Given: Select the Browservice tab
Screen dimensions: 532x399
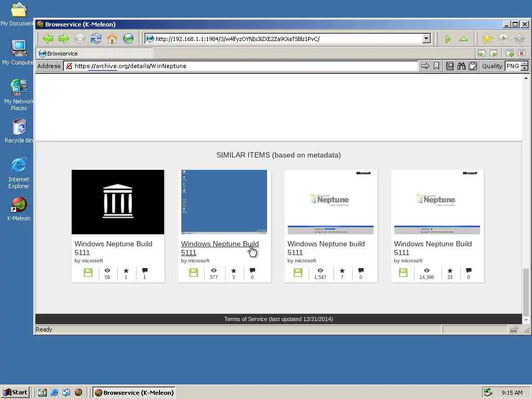Looking at the screenshot, I should click(x=95, y=54).
